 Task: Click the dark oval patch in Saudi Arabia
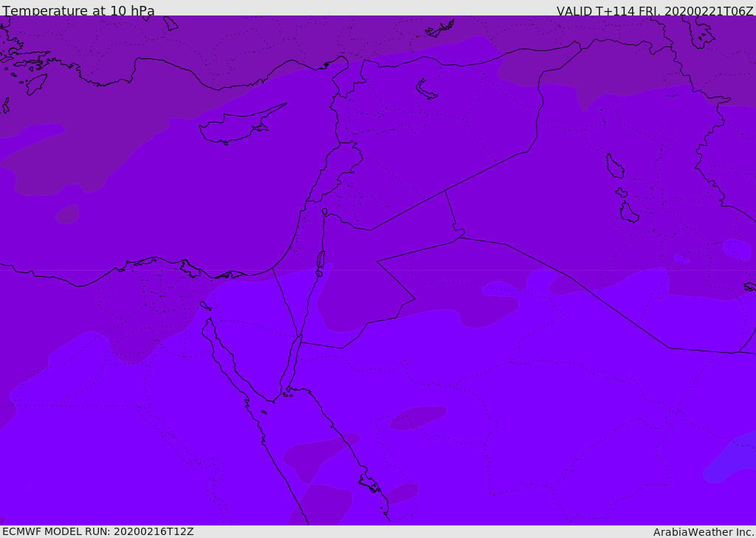418,418
